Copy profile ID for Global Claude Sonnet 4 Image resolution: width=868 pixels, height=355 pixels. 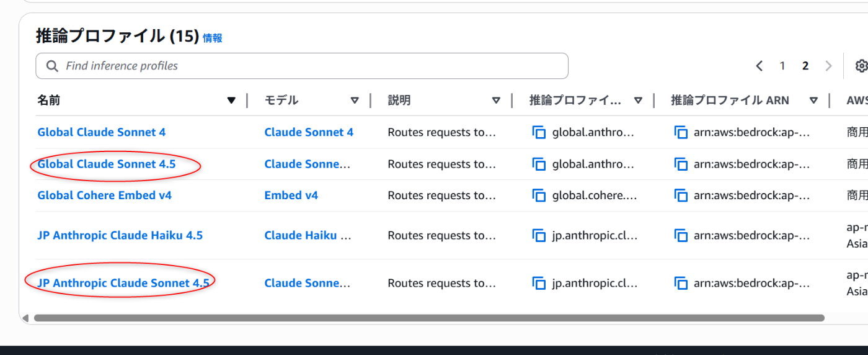539,132
